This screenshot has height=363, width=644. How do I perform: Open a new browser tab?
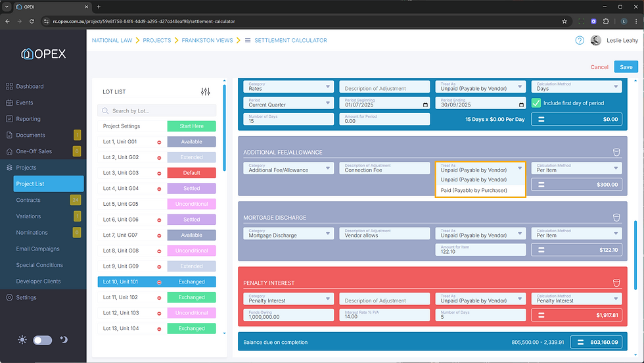click(x=99, y=7)
